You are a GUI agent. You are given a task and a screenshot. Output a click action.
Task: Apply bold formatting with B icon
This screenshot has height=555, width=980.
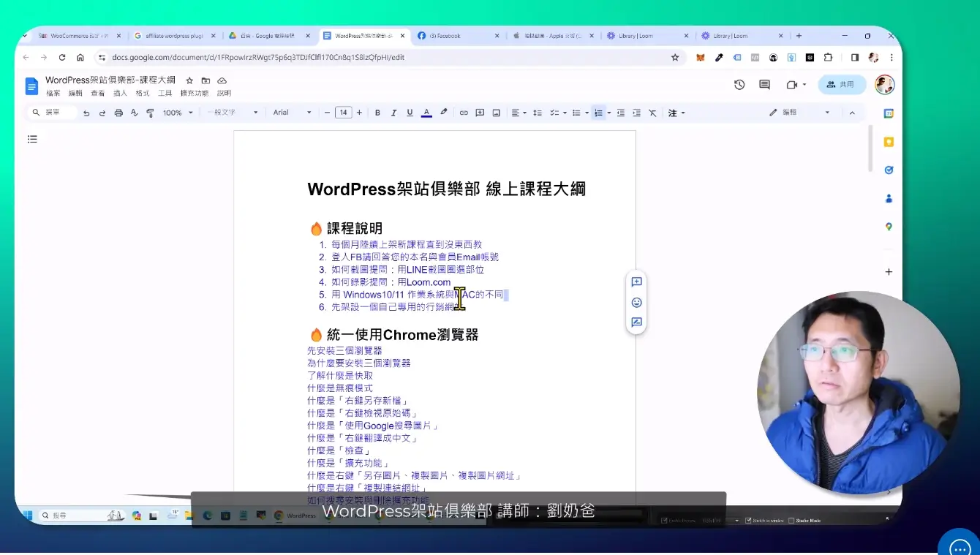(x=377, y=113)
